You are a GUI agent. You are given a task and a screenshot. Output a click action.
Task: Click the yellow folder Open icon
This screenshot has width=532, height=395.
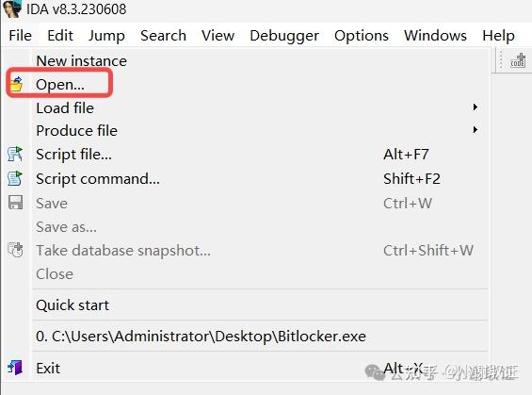coord(16,84)
